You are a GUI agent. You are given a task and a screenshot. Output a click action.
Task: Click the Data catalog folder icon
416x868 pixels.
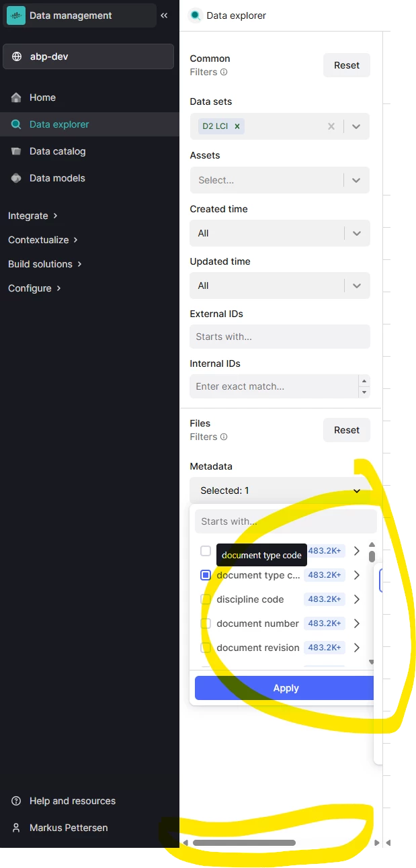coord(16,151)
